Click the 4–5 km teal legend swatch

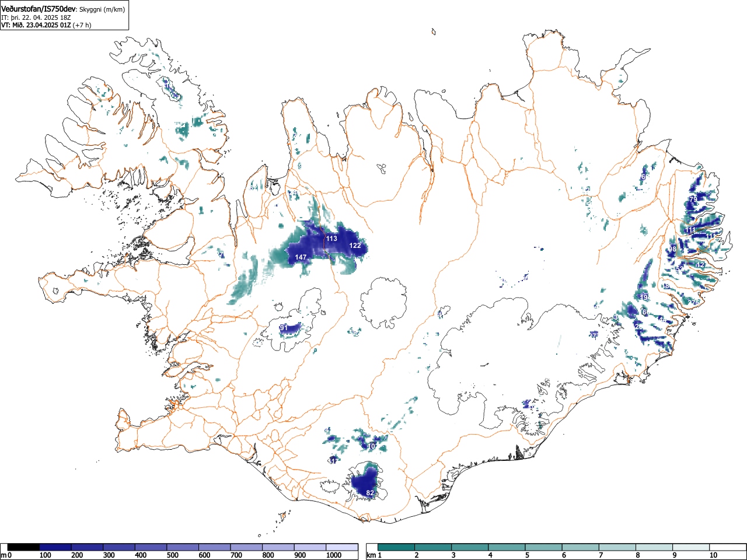[507, 547]
